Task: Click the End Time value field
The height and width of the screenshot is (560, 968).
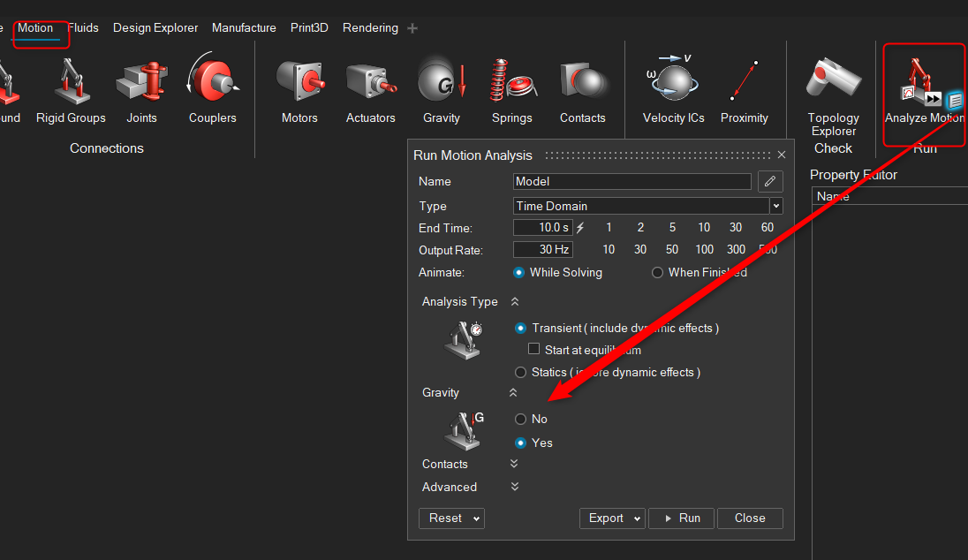Action: (542, 227)
